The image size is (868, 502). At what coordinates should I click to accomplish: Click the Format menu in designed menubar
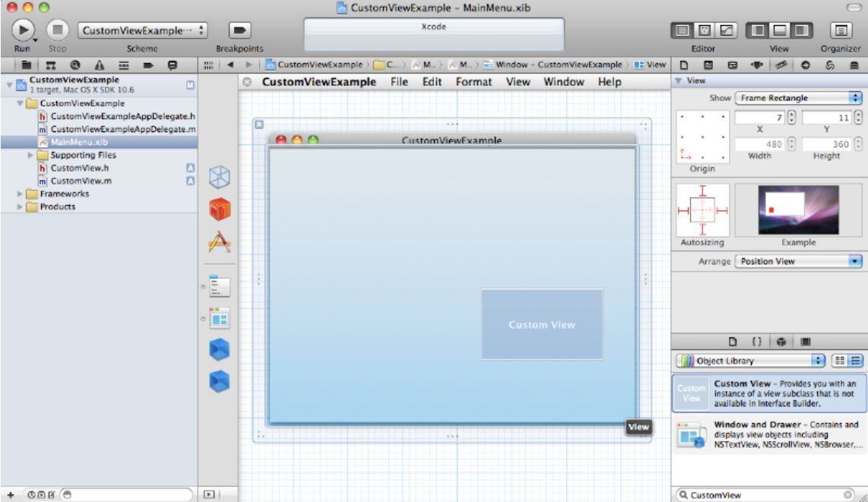tap(474, 82)
